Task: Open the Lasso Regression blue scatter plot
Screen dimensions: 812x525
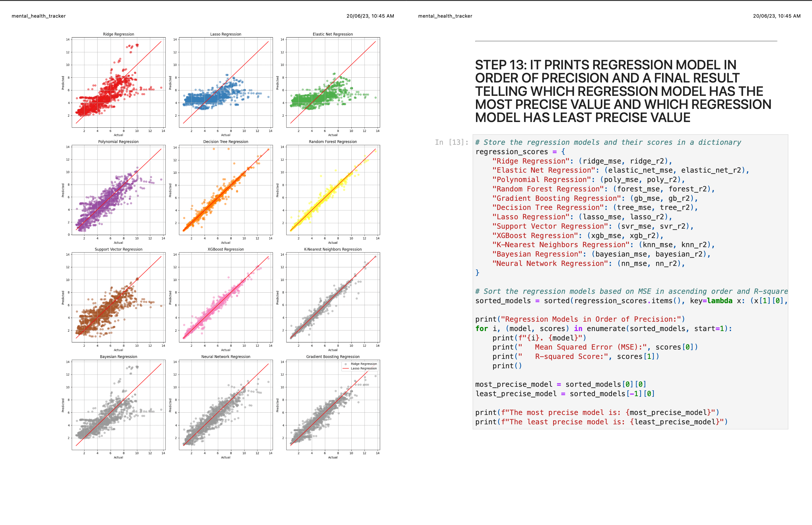Action: (x=226, y=82)
